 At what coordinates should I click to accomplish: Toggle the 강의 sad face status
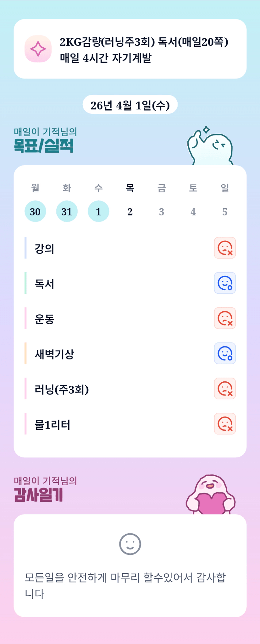[225, 248]
